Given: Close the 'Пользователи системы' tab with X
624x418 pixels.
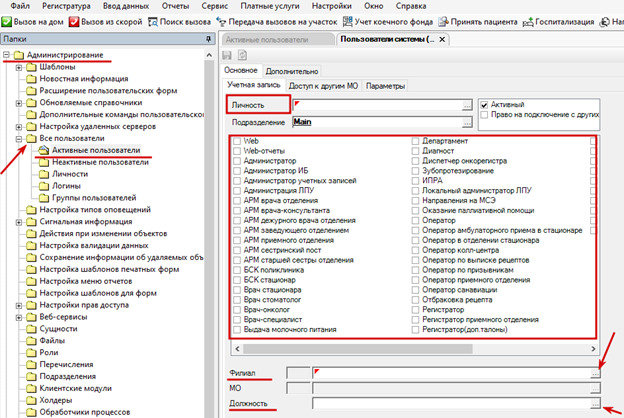Looking at the screenshot, I should 442,39.
